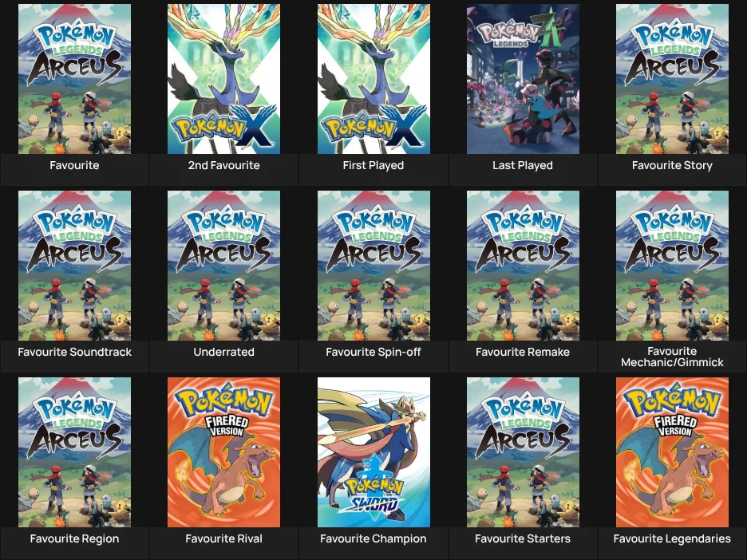Screen dimensions: 747x560
Task: Click the Favourite Starters label
Action: (x=523, y=538)
